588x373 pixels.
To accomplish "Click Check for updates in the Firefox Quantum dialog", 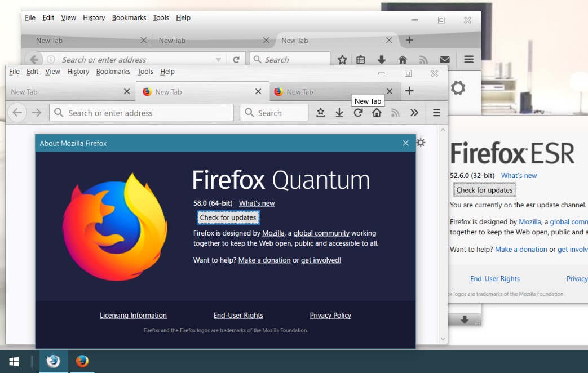I will pos(228,218).
